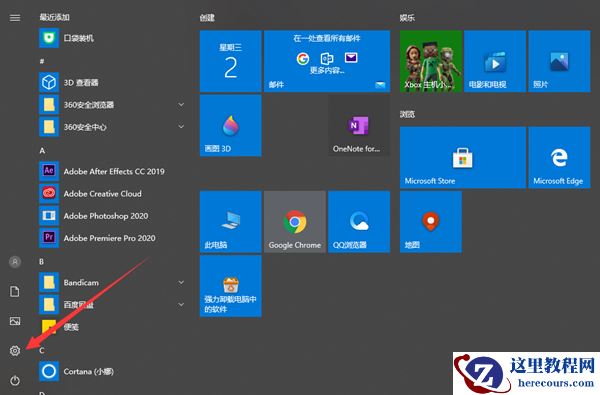Launch 画图 3D tile
Screen dimensions: 600x395
click(230, 126)
